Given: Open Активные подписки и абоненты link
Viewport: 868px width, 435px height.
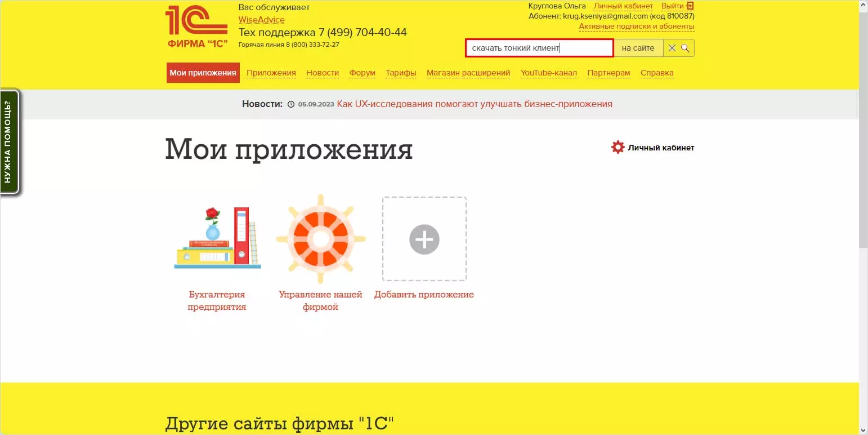Looking at the screenshot, I should 637,26.
